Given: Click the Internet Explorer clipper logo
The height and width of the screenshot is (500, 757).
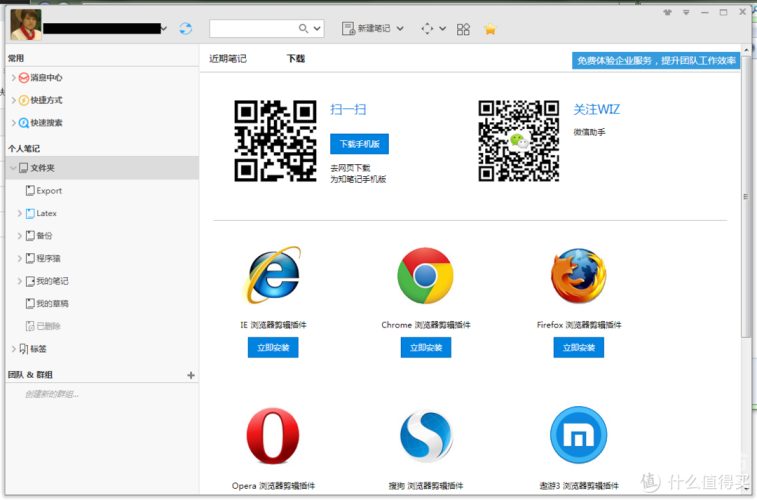Looking at the screenshot, I should pyautogui.click(x=272, y=276).
